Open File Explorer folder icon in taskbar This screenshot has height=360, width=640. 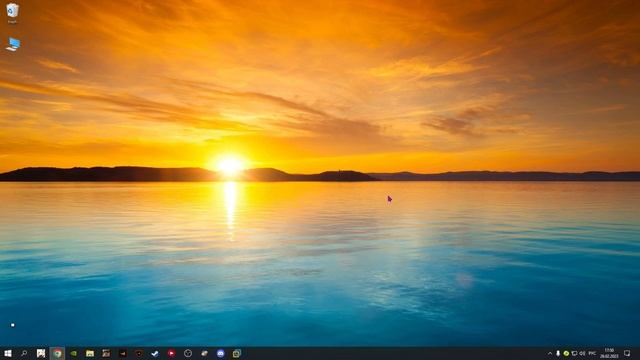tap(90, 353)
